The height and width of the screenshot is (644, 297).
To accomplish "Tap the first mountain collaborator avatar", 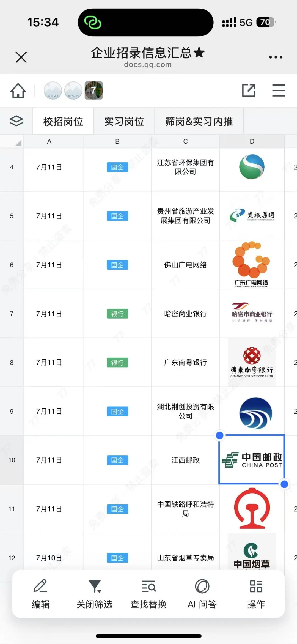I will (x=53, y=90).
